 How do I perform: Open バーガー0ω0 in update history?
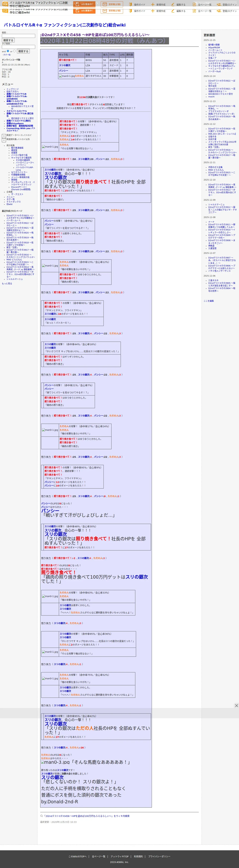[214, 71]
